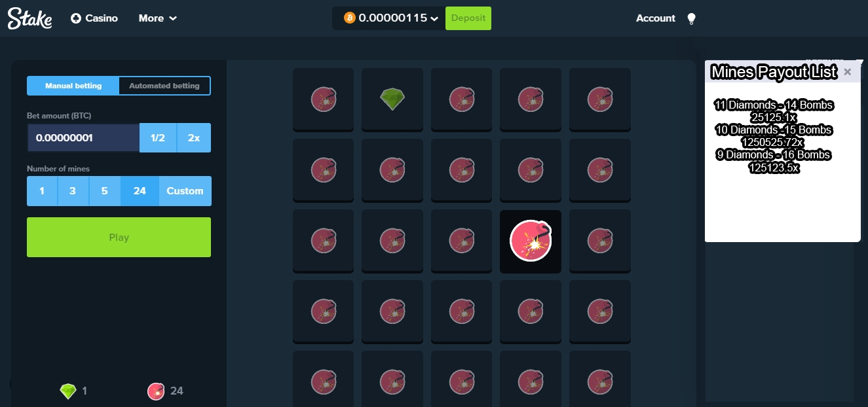Click the Deposit button
This screenshot has height=407, width=868.
tap(468, 18)
